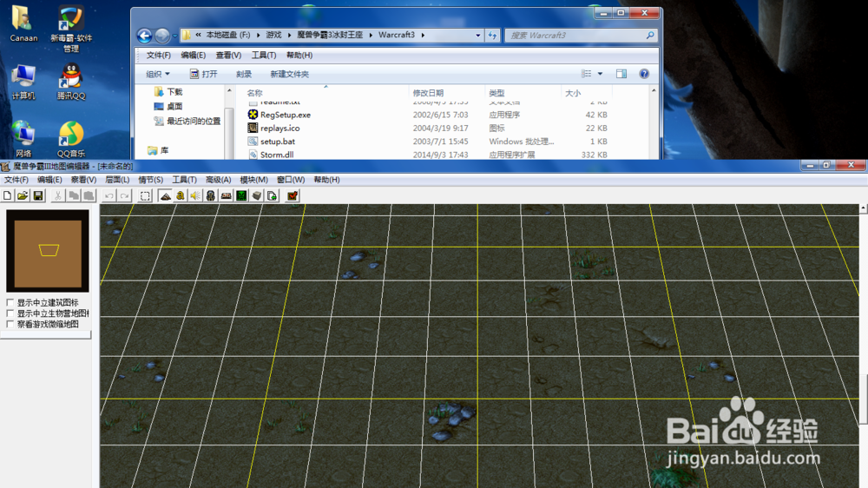Select 最近访问的位置 in navigation pane
The width and height of the screenshot is (868, 488).
(187, 121)
